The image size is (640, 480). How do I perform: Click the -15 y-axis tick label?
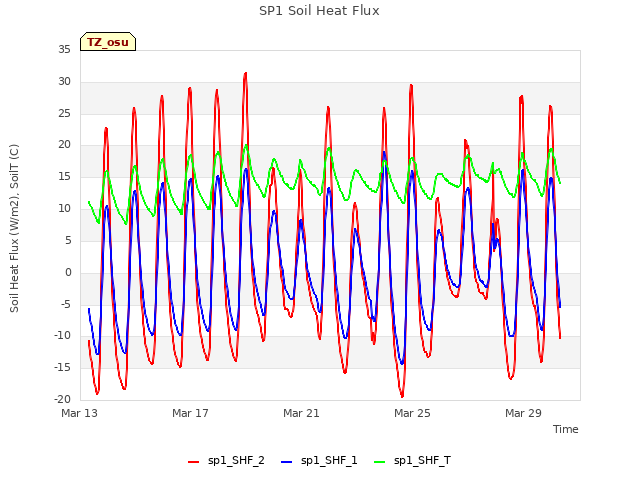(x=63, y=367)
